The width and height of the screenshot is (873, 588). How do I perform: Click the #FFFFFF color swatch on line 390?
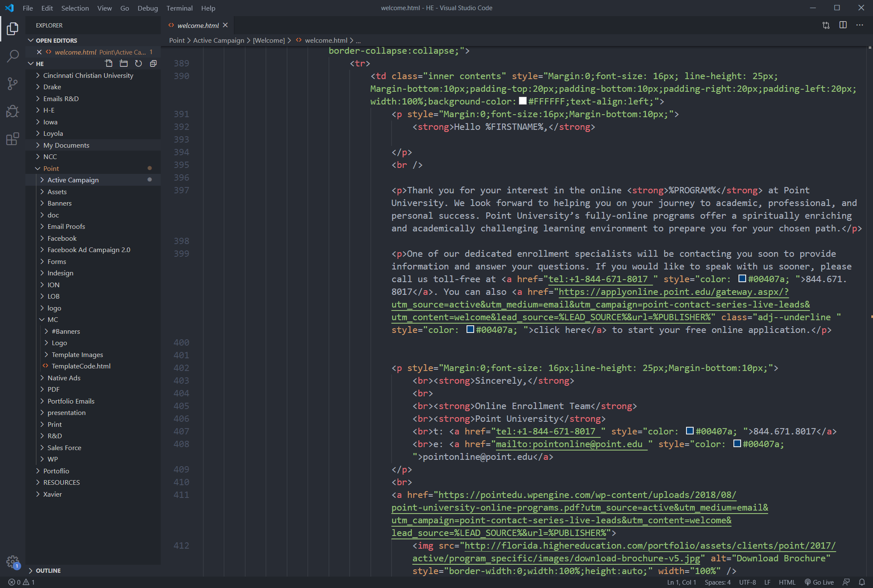pyautogui.click(x=522, y=101)
